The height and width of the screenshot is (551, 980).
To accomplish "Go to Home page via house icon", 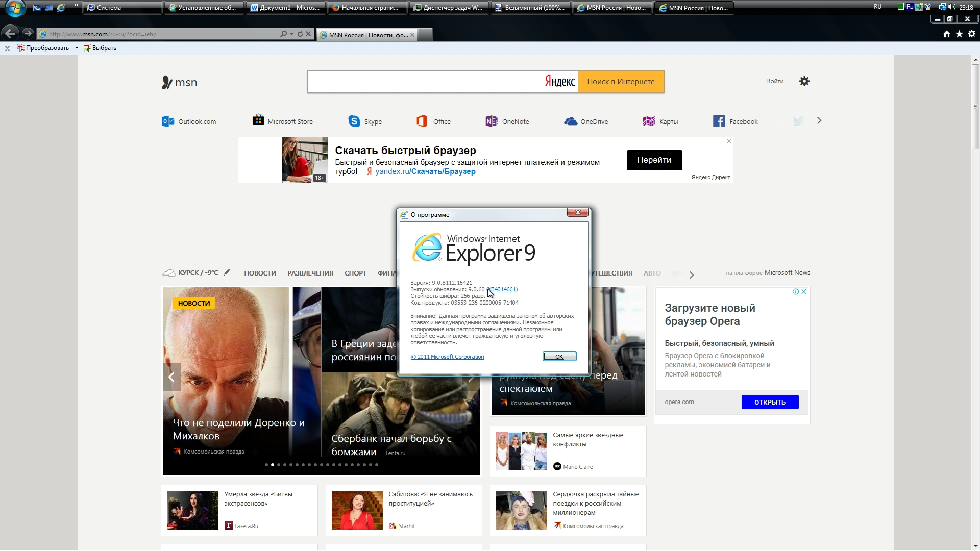I will pos(947,34).
